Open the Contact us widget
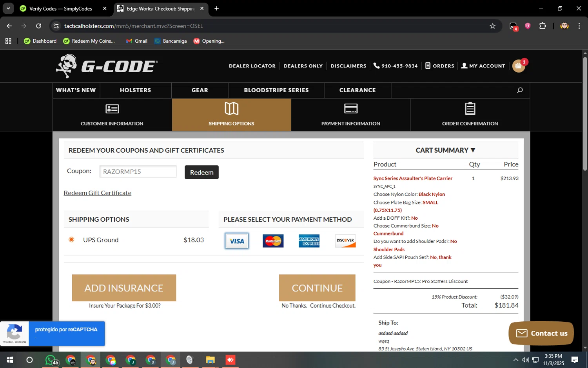Viewport: 588px width, 368px height. (x=541, y=333)
